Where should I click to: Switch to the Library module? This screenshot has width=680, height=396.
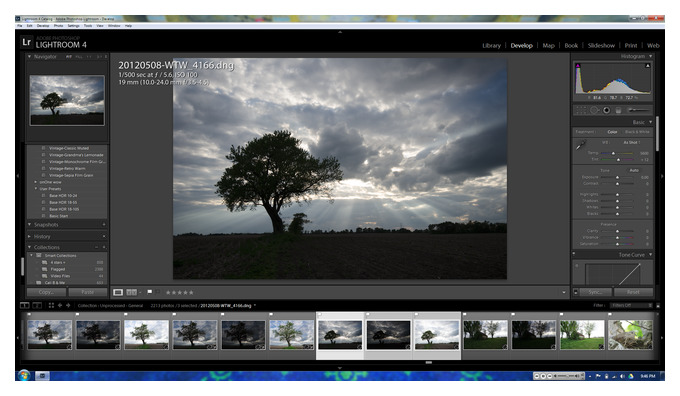point(491,46)
